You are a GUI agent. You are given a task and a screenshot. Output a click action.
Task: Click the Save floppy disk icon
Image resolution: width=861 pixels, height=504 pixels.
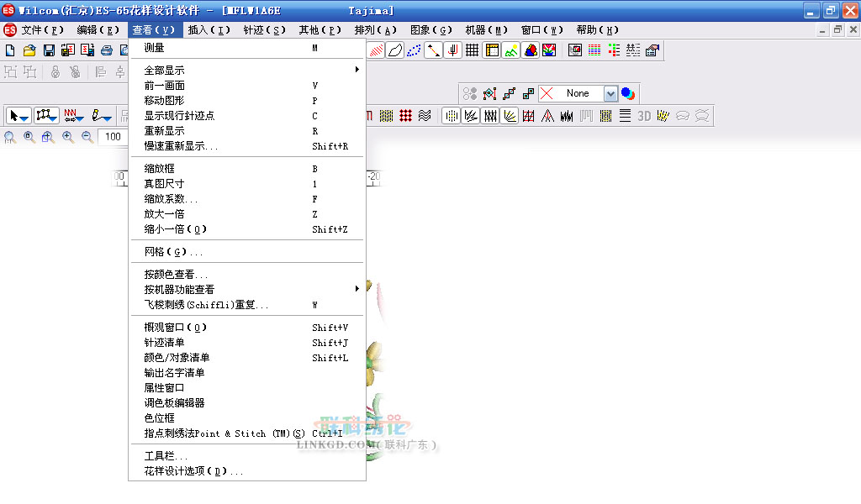pyautogui.click(x=49, y=50)
